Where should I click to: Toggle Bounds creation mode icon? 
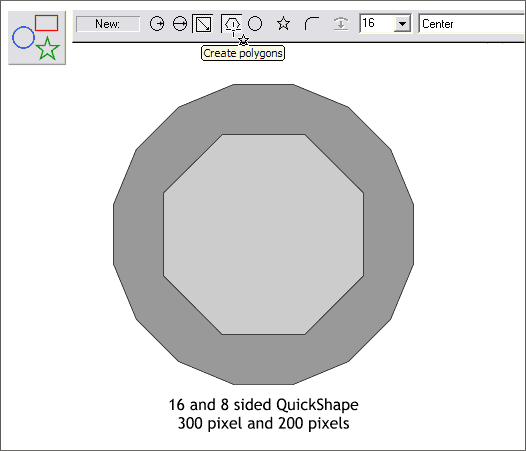click(x=203, y=24)
